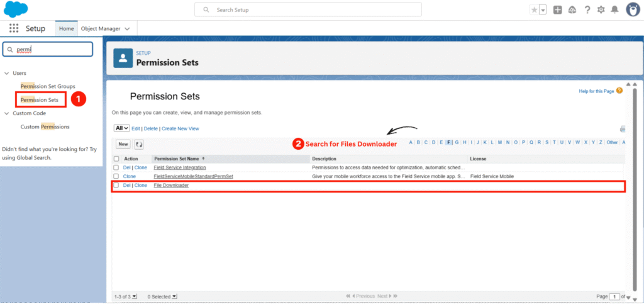644x304 pixels.
Task: Open the FieldServiceMobileStandardPermSet permission set
Action: click(x=194, y=176)
